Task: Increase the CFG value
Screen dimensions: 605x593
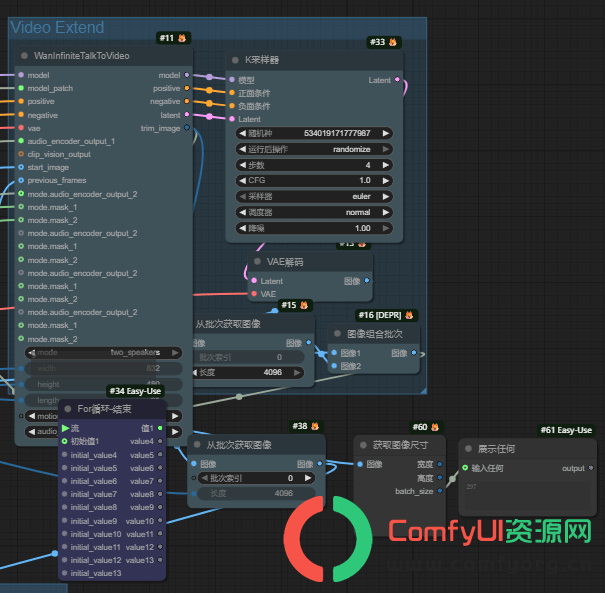Action: [x=385, y=180]
